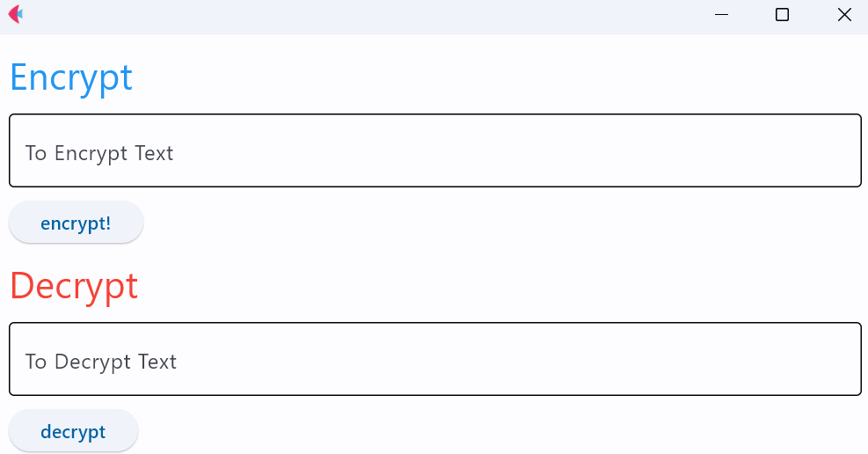Maximize the application window
868x454 pixels.
(x=782, y=15)
